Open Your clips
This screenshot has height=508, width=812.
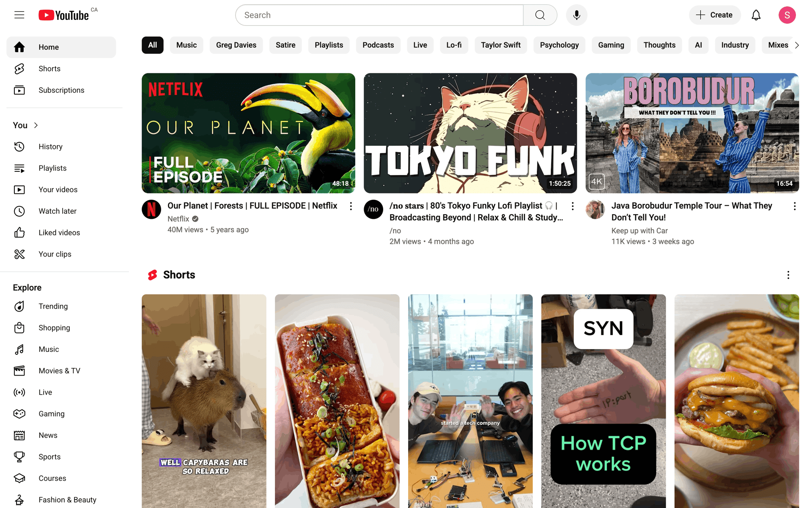61,254
